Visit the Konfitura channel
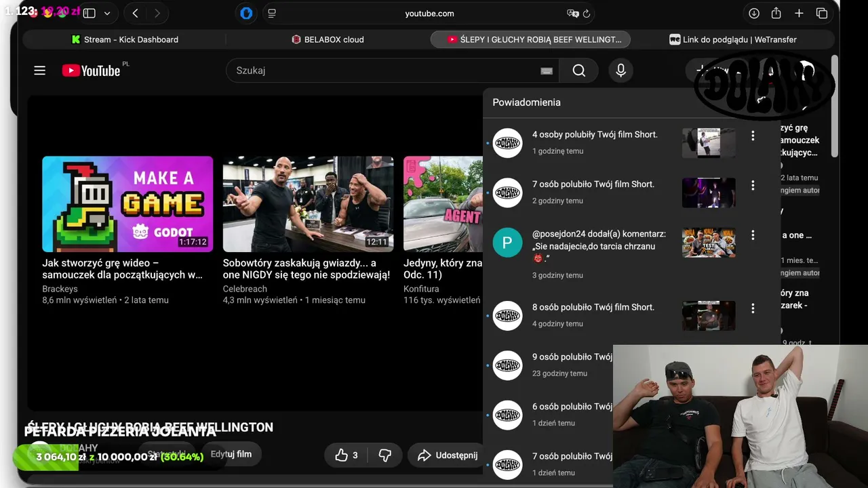Screen dimensions: 868x488 pos(421,289)
